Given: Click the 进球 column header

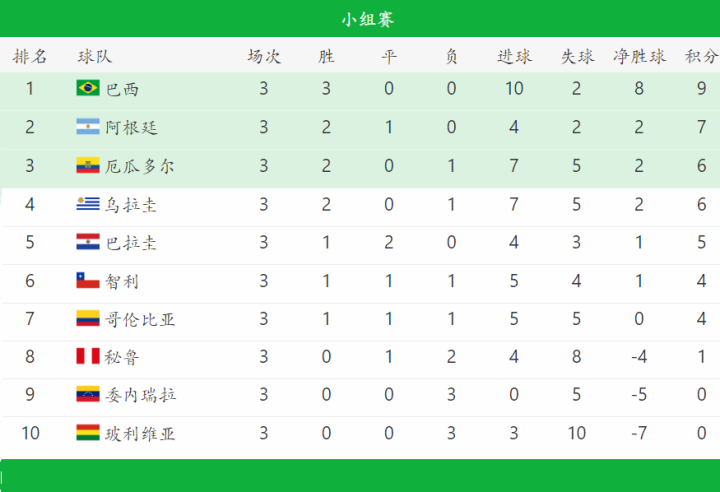Looking at the screenshot, I should click(514, 57).
